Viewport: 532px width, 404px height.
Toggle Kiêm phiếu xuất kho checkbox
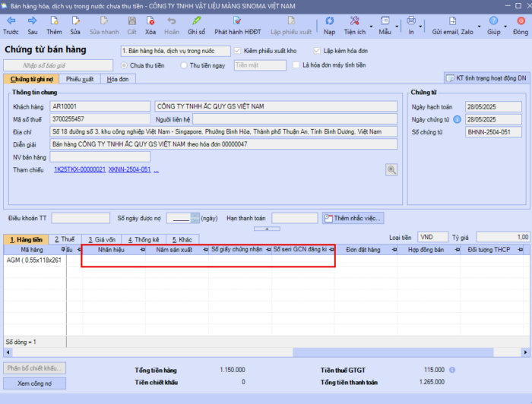[237, 51]
